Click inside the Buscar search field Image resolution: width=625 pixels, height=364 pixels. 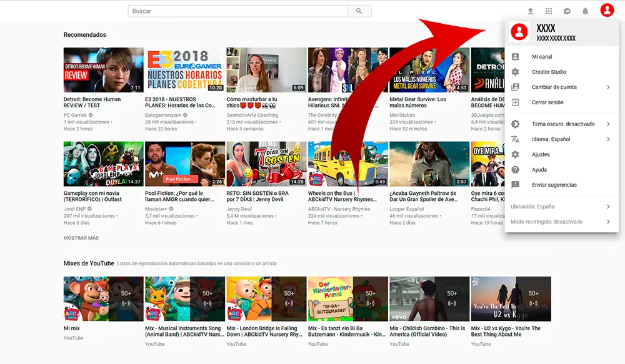(237, 11)
